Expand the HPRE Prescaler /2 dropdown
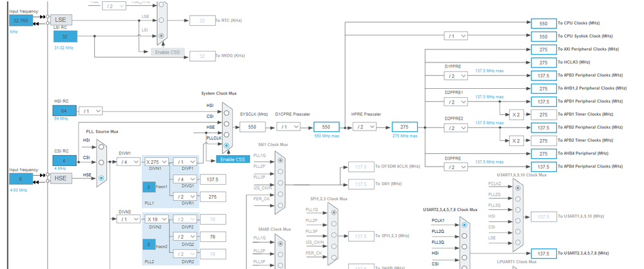This screenshot has width=644, height=269. click(x=364, y=127)
